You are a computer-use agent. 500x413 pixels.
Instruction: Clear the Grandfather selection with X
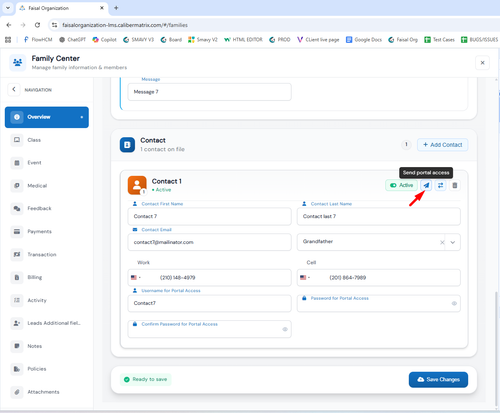point(442,242)
